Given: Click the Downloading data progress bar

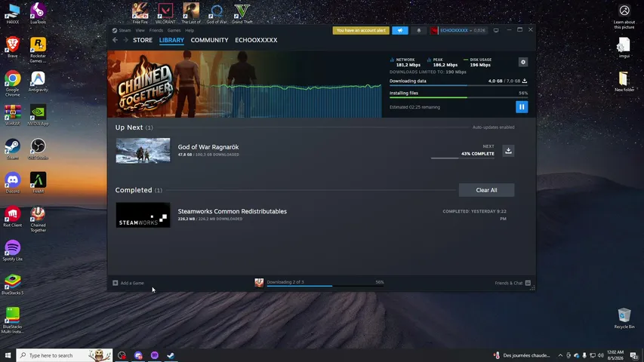Looking at the screenshot, I should coord(458,85).
